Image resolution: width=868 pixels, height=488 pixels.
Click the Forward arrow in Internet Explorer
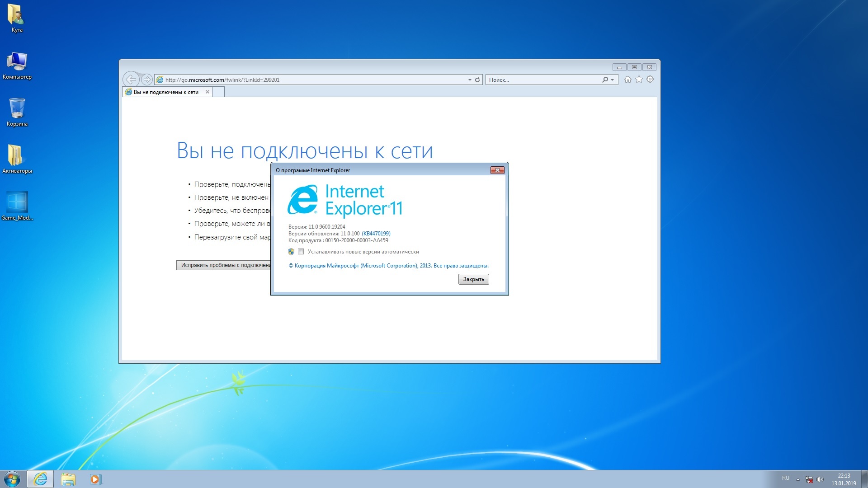[x=146, y=80]
